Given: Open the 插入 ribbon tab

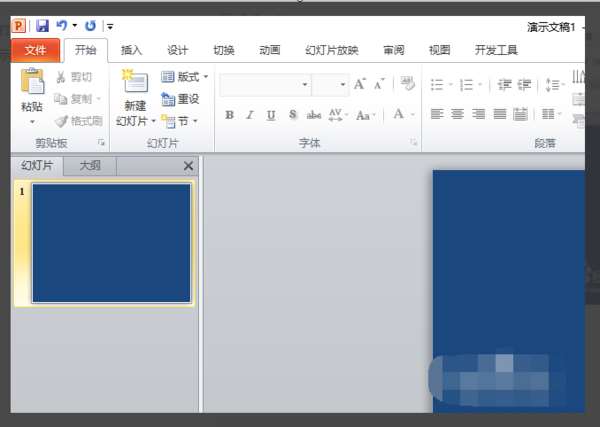Looking at the screenshot, I should coord(131,50).
